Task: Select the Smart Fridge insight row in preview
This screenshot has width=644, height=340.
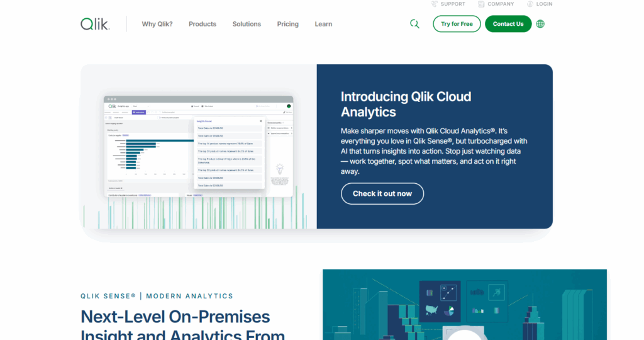Action: click(x=229, y=160)
